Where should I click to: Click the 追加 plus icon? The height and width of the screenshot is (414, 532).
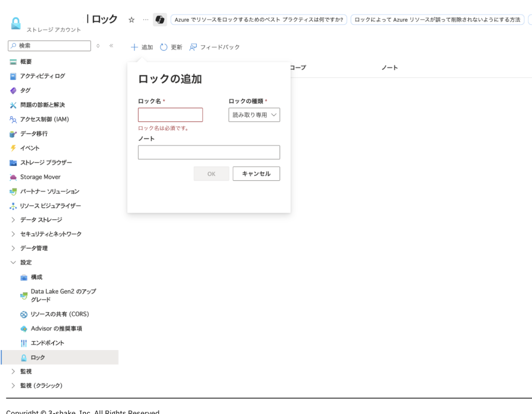(x=135, y=47)
